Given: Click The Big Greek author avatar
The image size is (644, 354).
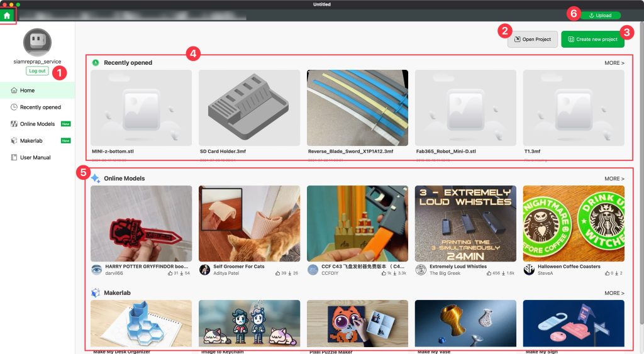Looking at the screenshot, I should click(421, 270).
